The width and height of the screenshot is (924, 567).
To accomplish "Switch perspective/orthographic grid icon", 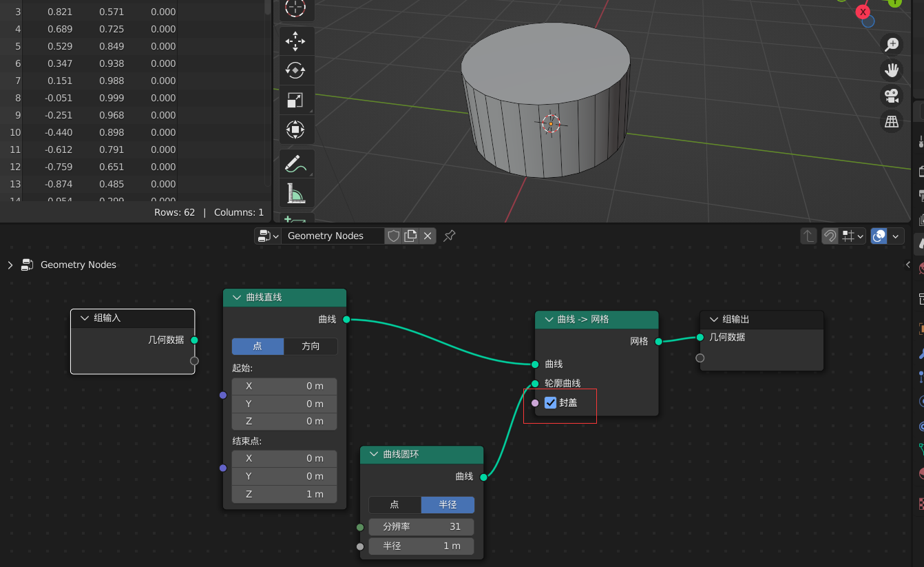I will (892, 122).
